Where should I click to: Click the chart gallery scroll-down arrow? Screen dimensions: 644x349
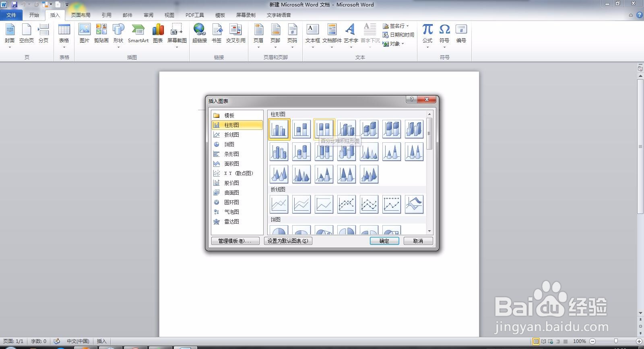429,231
